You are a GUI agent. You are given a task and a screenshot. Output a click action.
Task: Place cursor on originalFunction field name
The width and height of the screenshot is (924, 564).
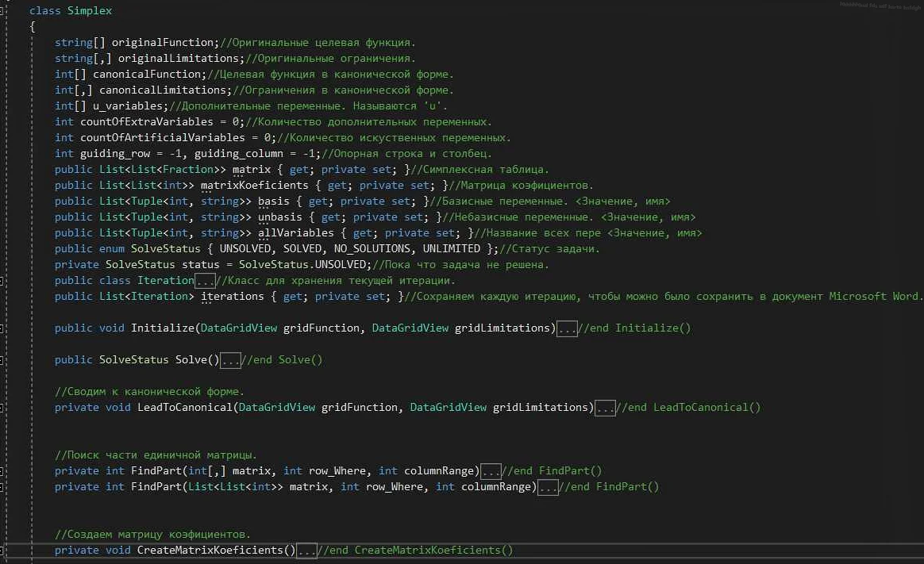[163, 43]
